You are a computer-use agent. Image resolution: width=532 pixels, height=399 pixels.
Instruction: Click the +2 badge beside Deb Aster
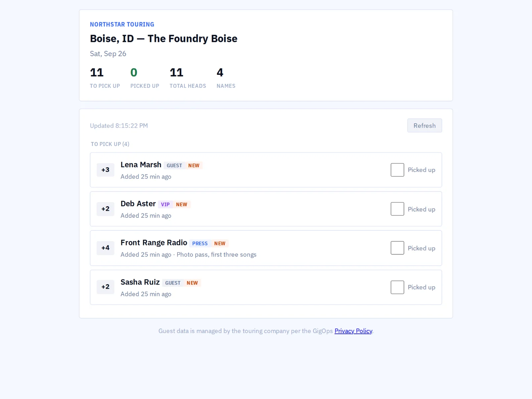pos(105,209)
